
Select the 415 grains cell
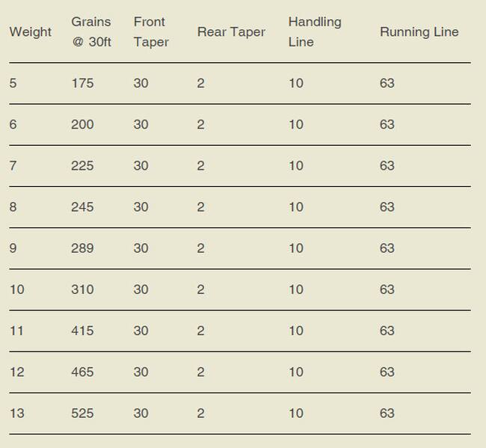coord(82,331)
